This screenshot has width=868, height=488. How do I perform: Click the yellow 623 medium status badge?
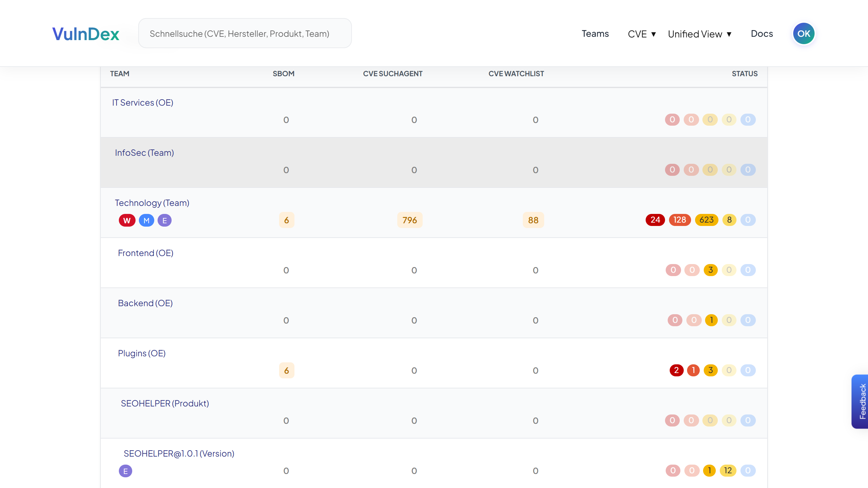pos(707,220)
